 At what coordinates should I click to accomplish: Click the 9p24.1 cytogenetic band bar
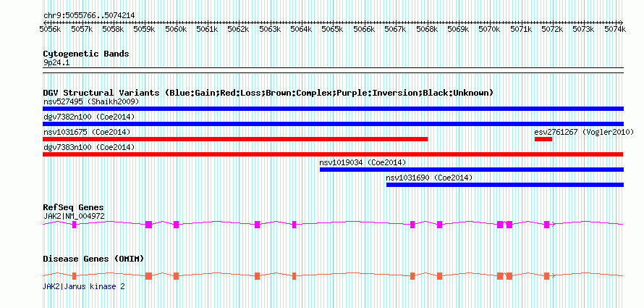333,70
